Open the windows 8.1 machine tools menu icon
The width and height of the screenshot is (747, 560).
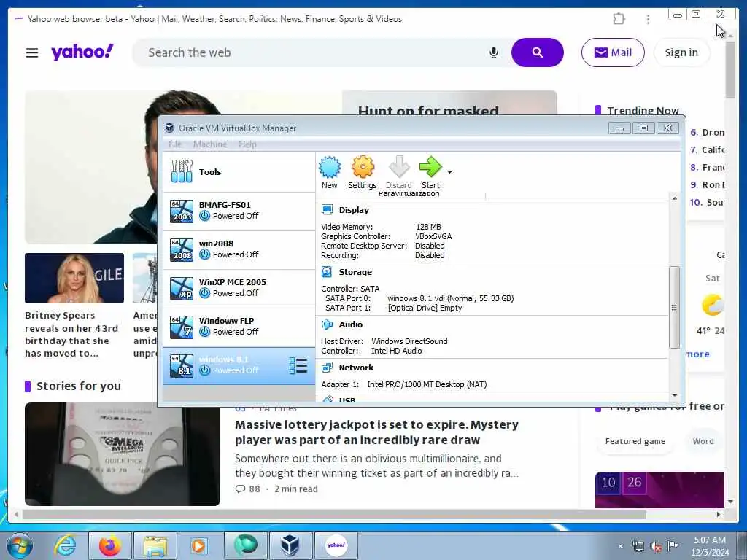point(298,366)
